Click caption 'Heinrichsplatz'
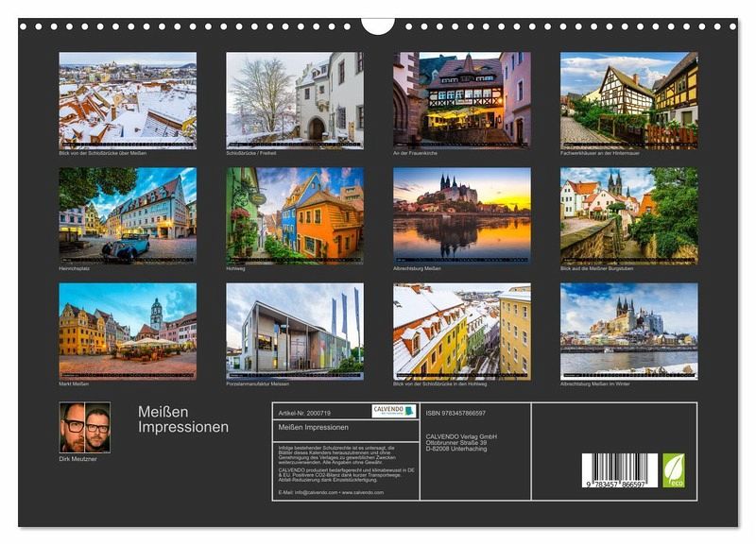 75,268
